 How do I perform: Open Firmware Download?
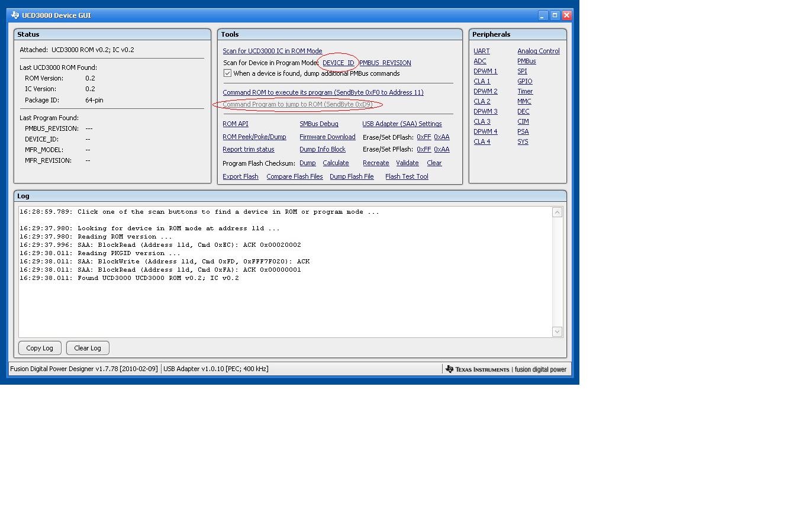click(327, 137)
